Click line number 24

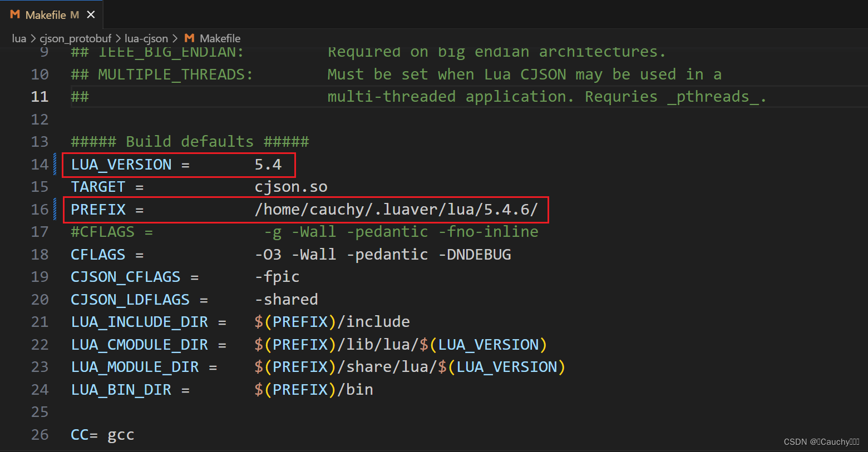click(x=40, y=390)
